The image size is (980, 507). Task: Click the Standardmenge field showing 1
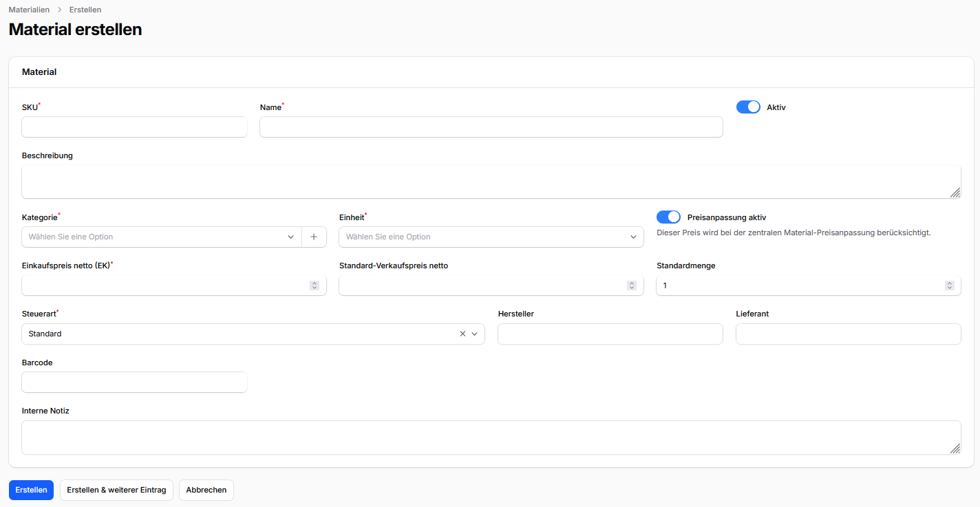click(x=809, y=285)
